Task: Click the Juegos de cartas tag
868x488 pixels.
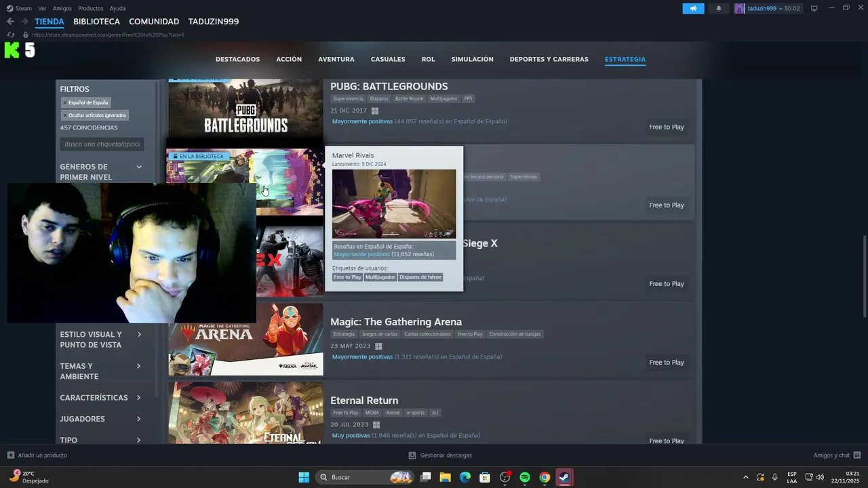Action: point(380,334)
